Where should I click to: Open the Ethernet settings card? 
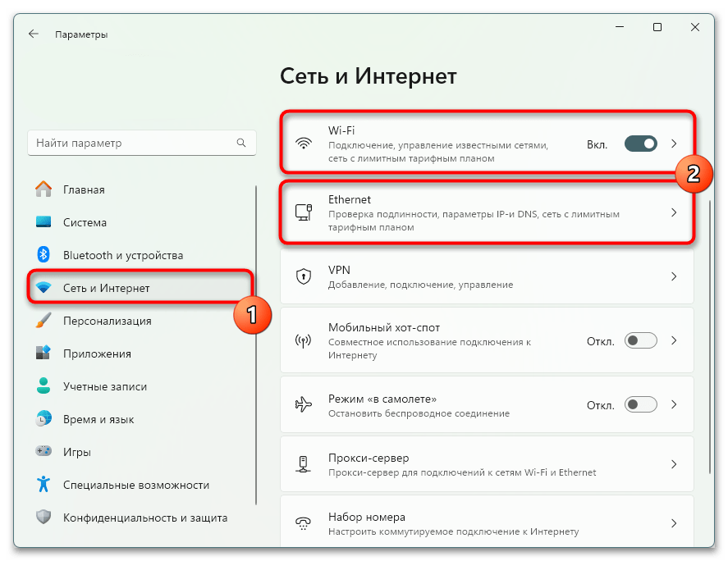pos(487,212)
